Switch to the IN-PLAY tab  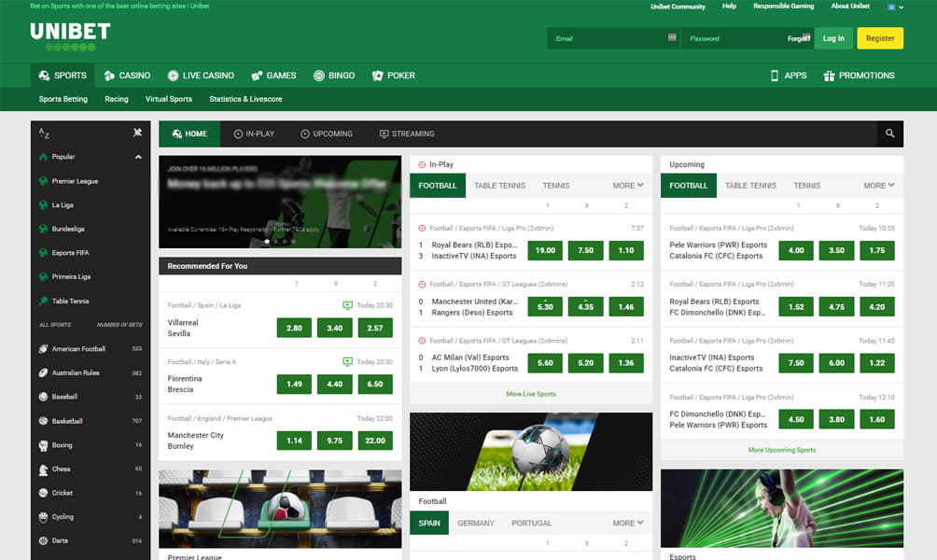click(254, 133)
